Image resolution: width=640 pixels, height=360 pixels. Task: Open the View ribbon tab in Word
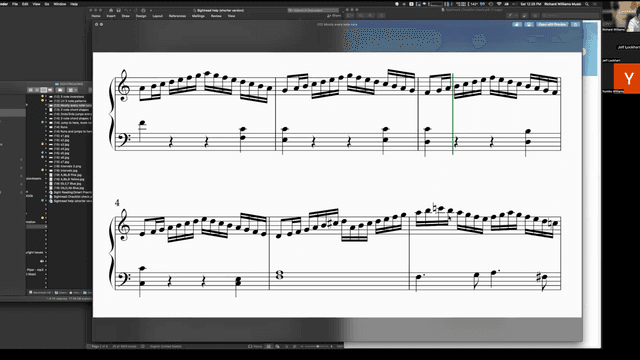click(231, 16)
